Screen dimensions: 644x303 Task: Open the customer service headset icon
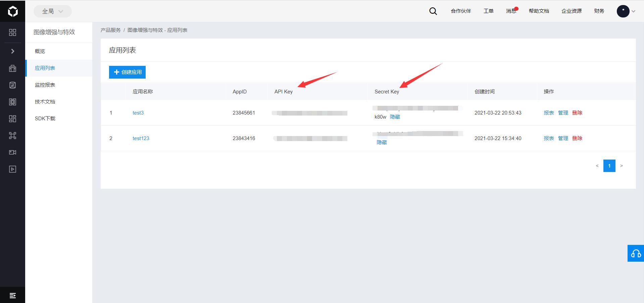[x=636, y=253]
